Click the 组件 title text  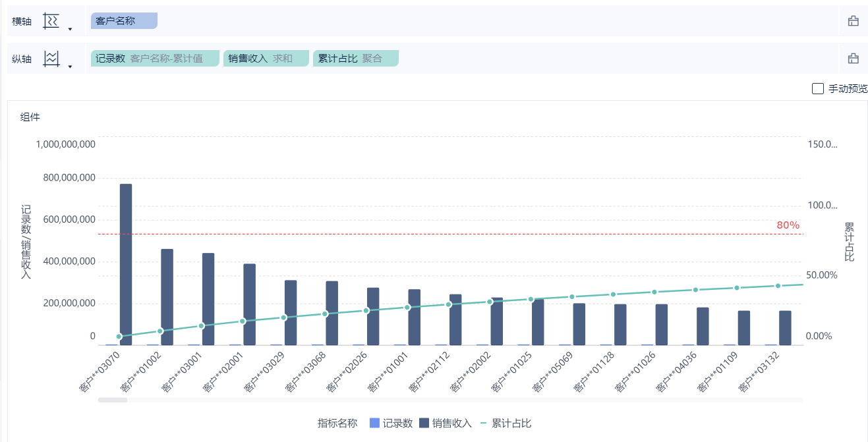30,117
